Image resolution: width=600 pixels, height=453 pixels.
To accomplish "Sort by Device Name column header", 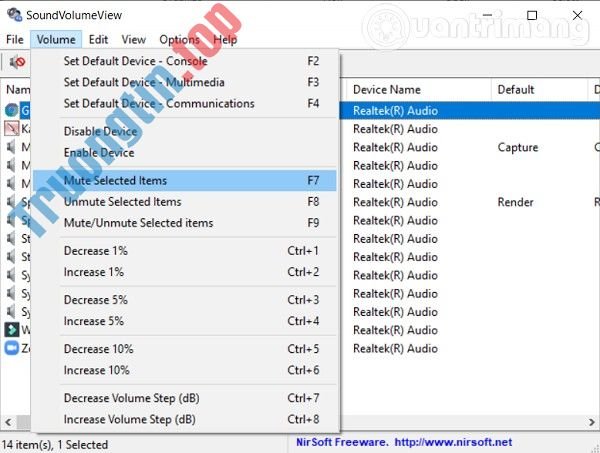I will tap(418, 90).
